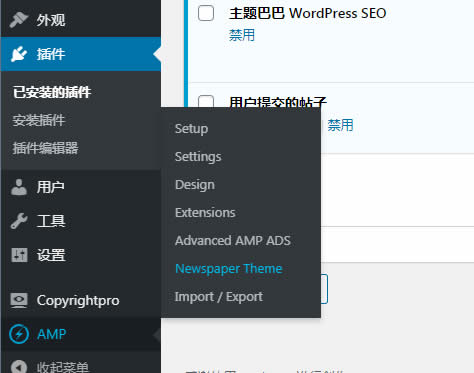Choose Newspaper Theme in AMP flyout

(229, 269)
